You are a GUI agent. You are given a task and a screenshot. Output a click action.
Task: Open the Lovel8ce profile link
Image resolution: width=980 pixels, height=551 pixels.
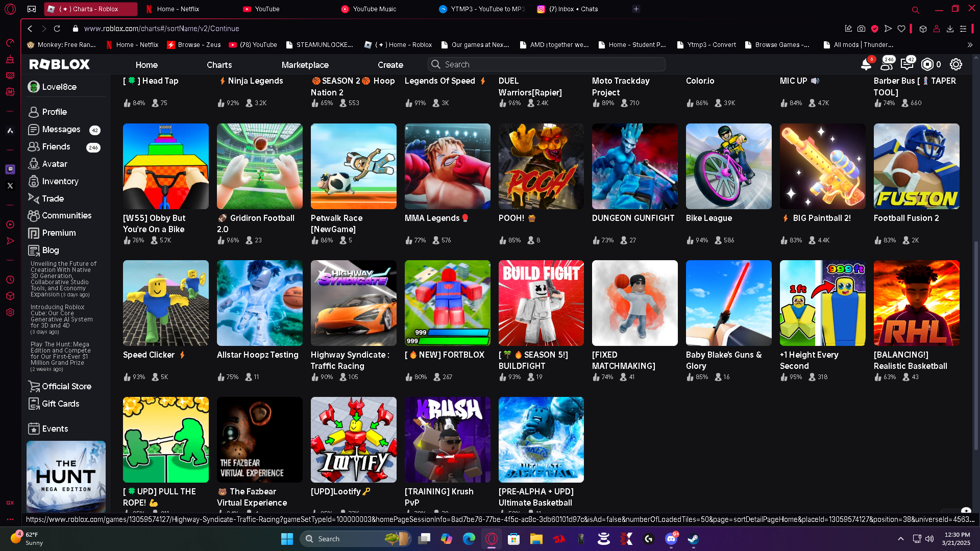59,87
